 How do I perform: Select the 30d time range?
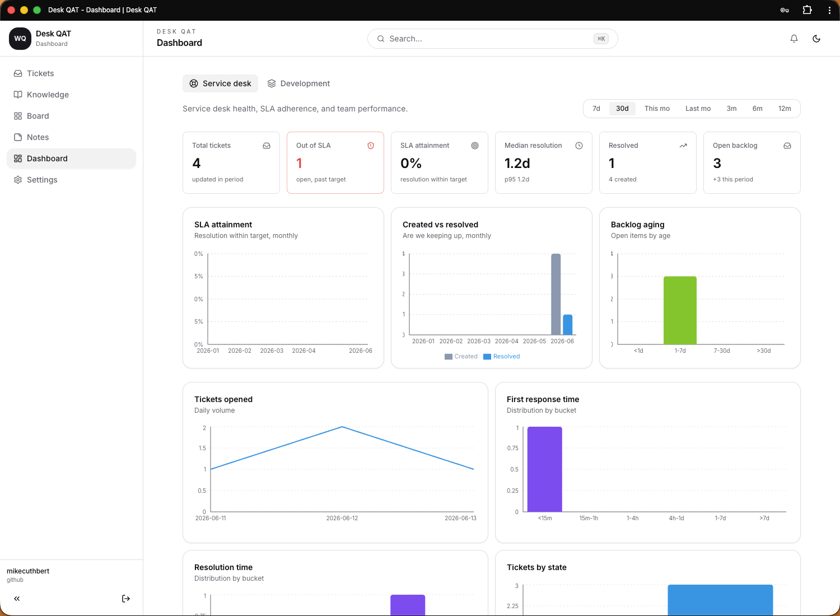click(x=622, y=109)
